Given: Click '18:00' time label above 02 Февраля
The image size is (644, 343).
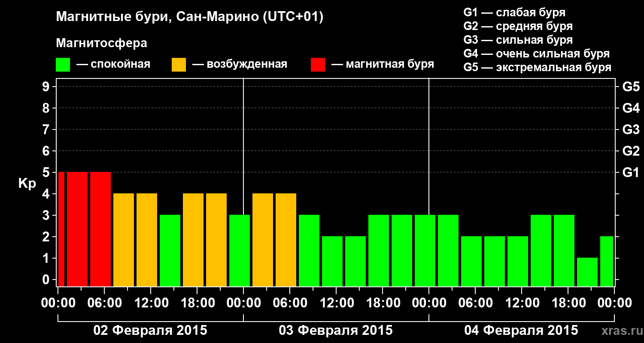Looking at the screenshot, I should (197, 303).
